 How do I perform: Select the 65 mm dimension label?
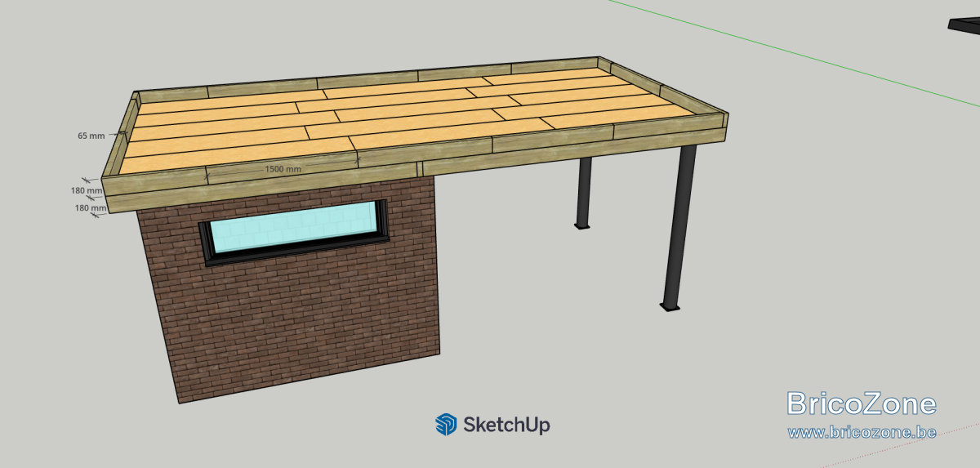pos(91,136)
